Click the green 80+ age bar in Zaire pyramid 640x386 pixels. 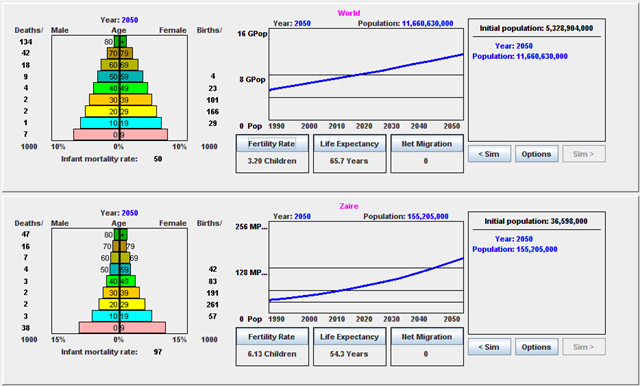121,235
